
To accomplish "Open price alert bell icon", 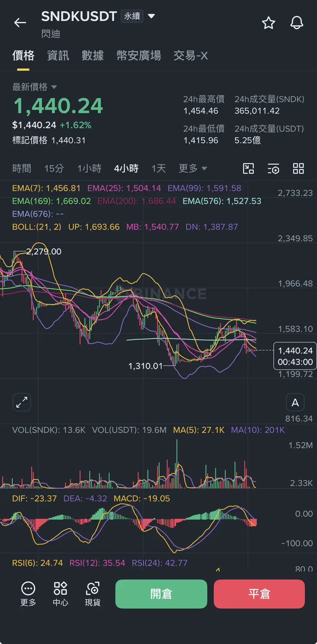I will [297, 23].
